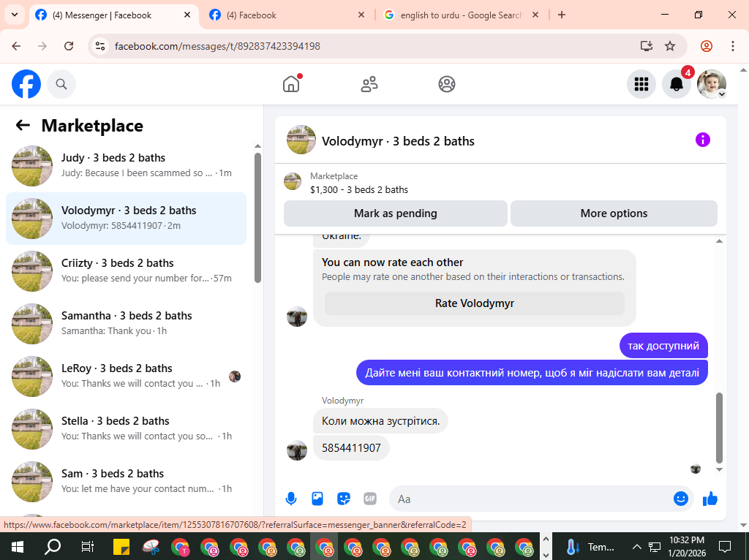
Task: Open Sam conversation
Action: 126,481
